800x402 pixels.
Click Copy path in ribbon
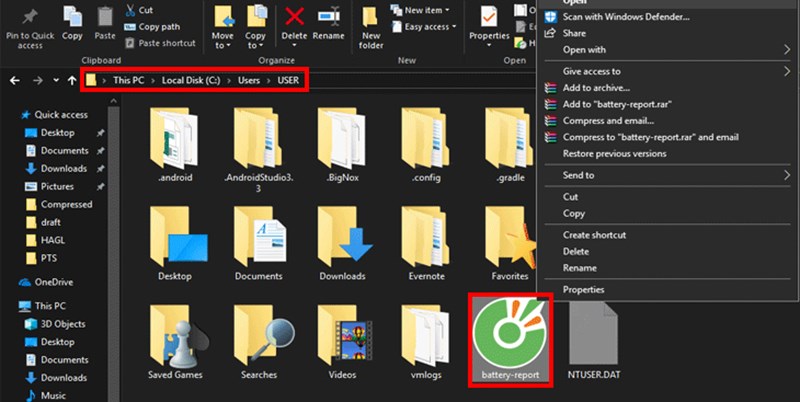click(x=152, y=27)
